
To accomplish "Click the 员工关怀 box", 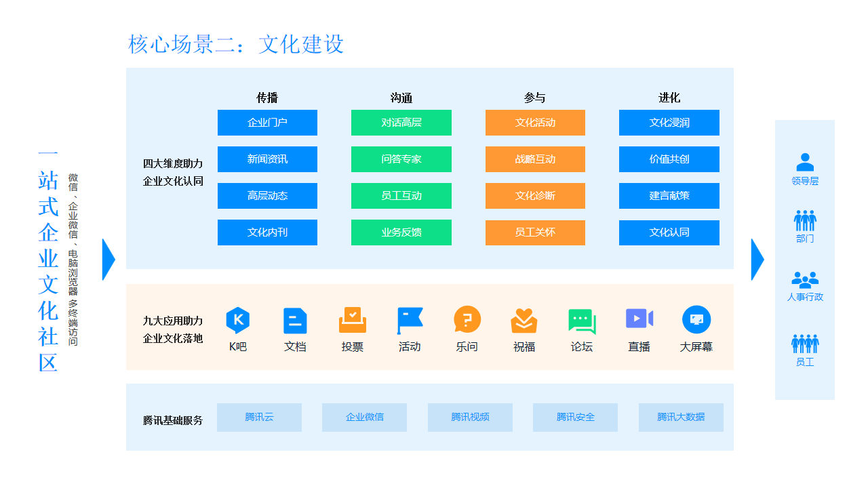I will click(x=535, y=232).
